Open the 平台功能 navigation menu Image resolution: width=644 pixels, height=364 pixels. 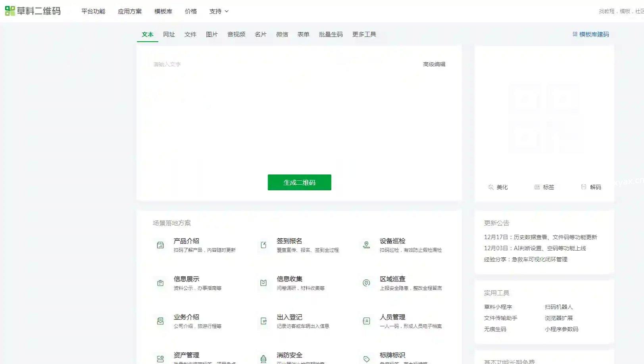pos(93,11)
